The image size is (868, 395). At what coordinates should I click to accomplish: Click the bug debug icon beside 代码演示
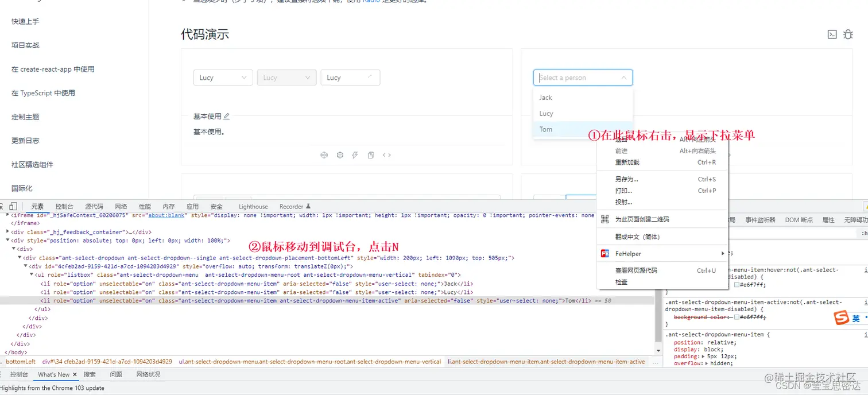click(848, 34)
